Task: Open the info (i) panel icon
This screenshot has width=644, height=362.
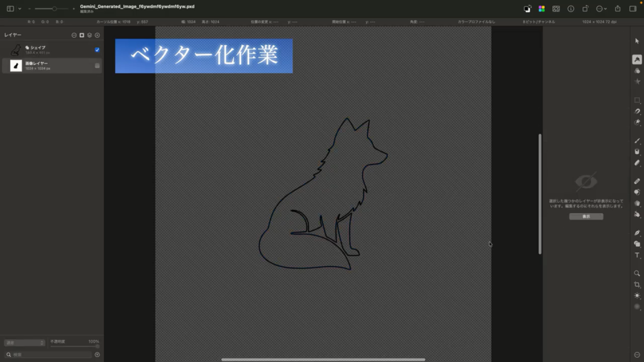Action: click(x=571, y=9)
